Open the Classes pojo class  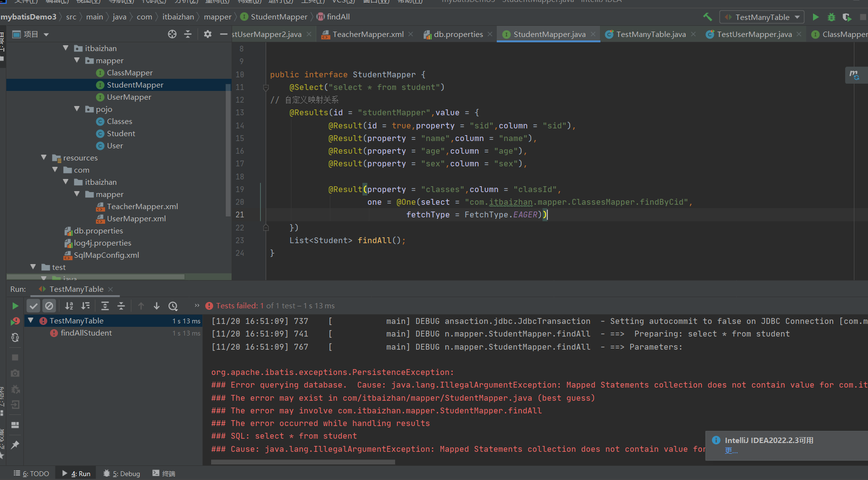coord(119,121)
